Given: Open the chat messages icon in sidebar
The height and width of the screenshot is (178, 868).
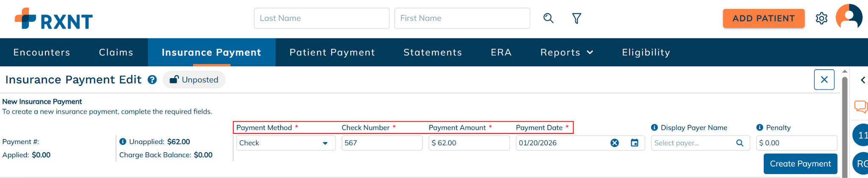Looking at the screenshot, I should click(861, 106).
